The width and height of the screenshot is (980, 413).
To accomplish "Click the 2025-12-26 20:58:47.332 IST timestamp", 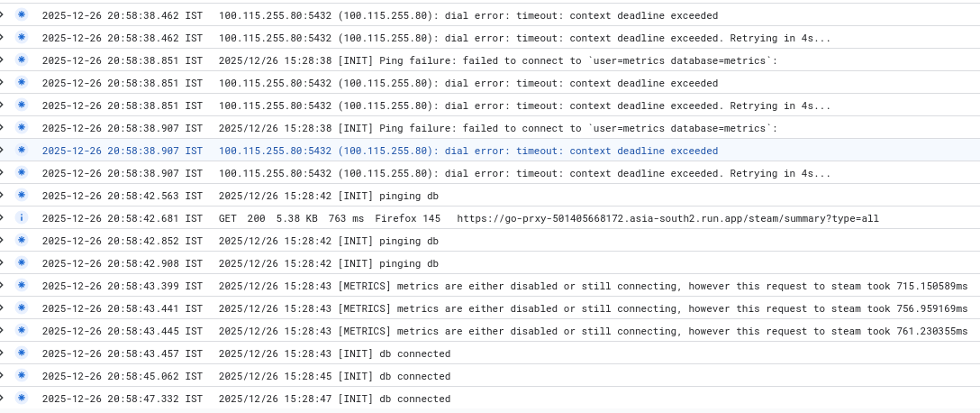I will coord(122,399).
